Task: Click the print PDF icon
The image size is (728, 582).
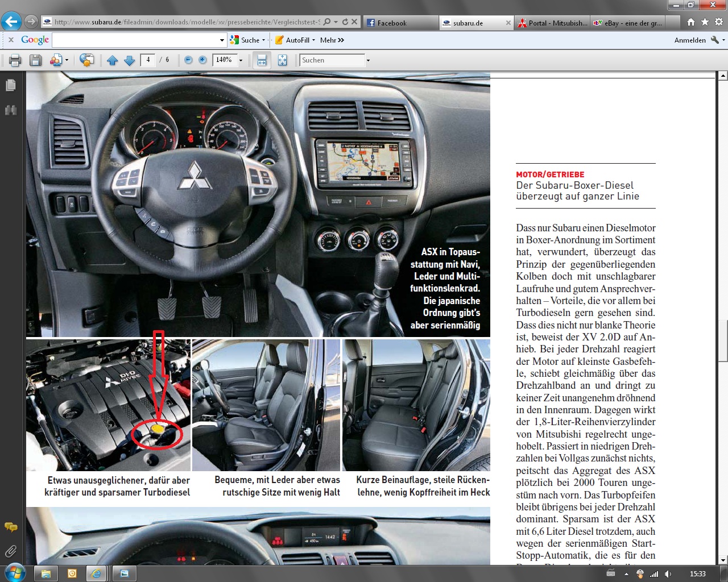Action: point(15,60)
